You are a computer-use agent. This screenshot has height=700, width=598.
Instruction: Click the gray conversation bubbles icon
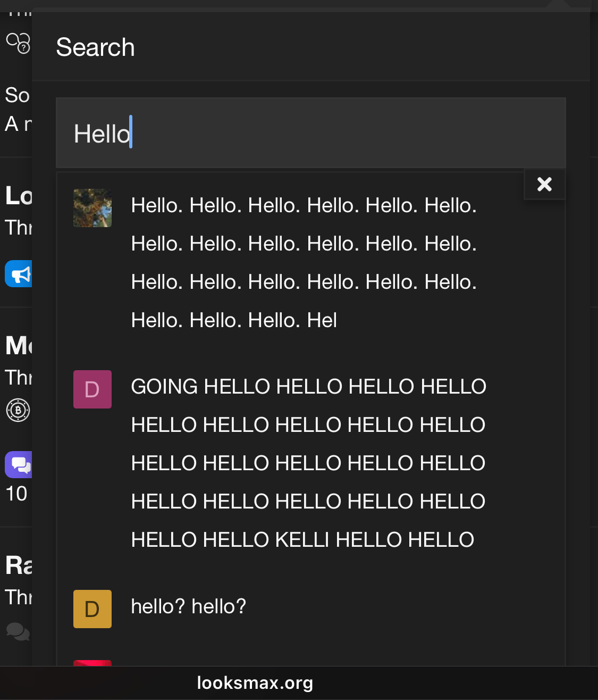click(18, 631)
